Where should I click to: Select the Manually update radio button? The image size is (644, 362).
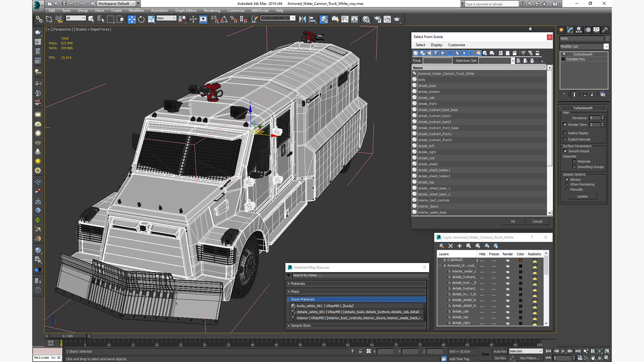(x=567, y=189)
